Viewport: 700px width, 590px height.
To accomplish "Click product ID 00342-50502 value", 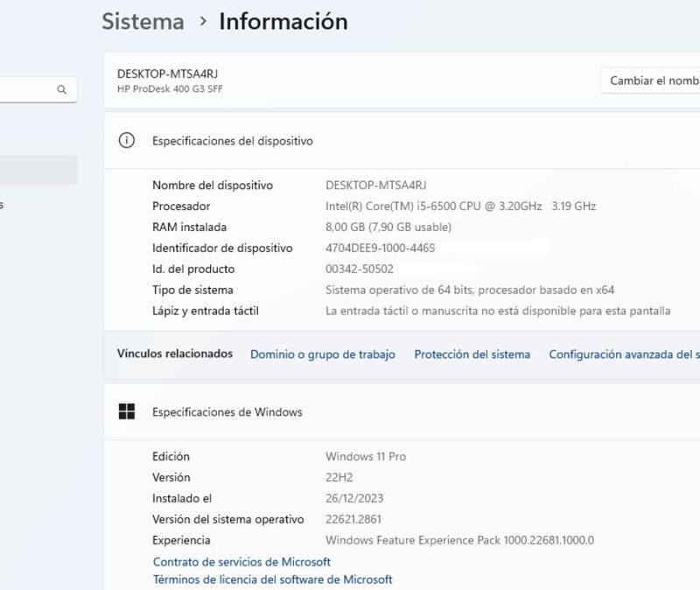I will click(x=360, y=269).
